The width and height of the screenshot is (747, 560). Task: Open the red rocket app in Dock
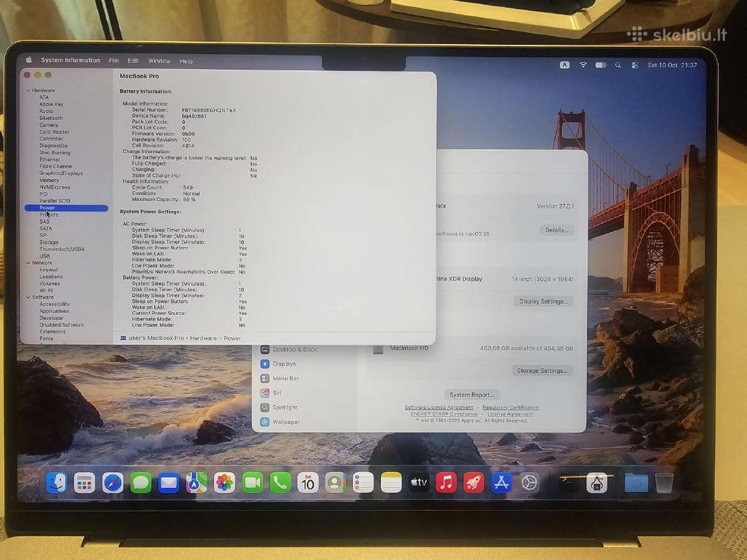[474, 482]
